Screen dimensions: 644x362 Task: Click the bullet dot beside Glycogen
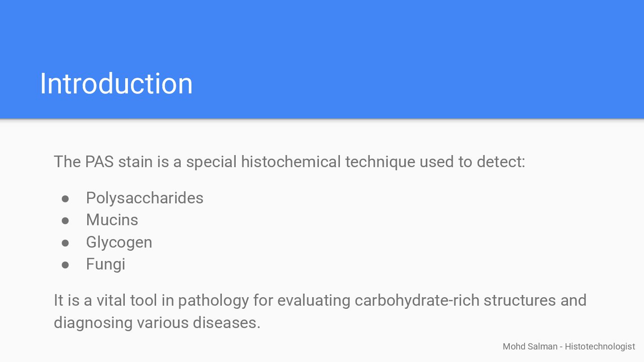(x=65, y=243)
